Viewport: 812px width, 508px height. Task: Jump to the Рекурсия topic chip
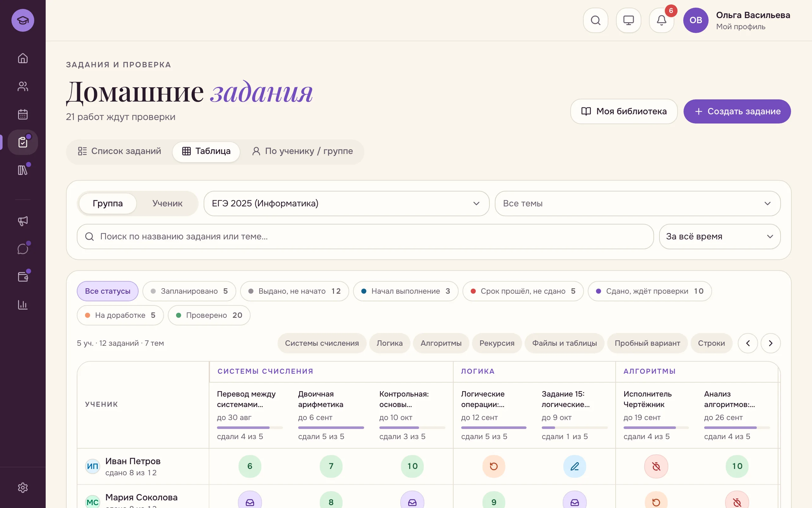[x=497, y=343]
